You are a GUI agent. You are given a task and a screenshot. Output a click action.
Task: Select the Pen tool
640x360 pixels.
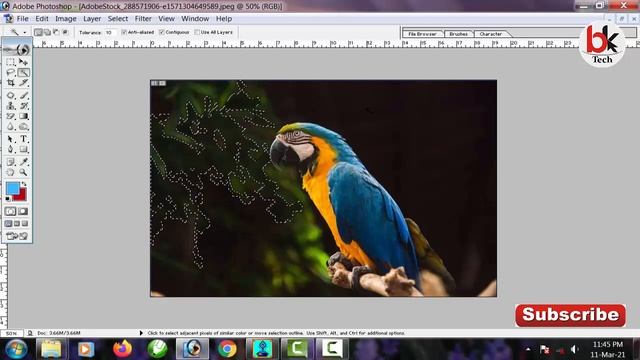(x=11, y=149)
